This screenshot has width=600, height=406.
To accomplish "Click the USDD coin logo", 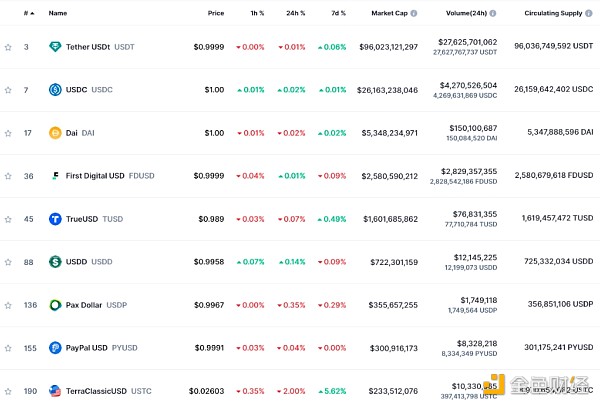I will [x=55, y=262].
